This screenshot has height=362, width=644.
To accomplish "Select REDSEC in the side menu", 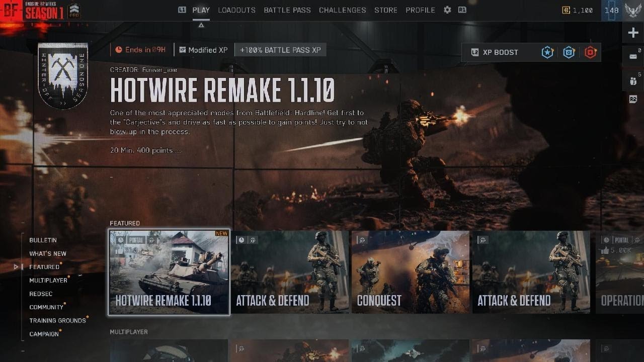I will pos(41,294).
